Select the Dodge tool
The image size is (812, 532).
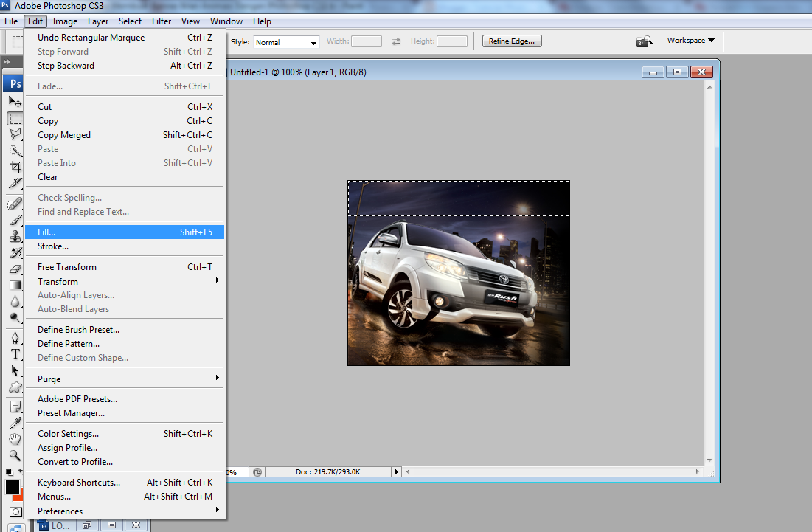pos(15,317)
